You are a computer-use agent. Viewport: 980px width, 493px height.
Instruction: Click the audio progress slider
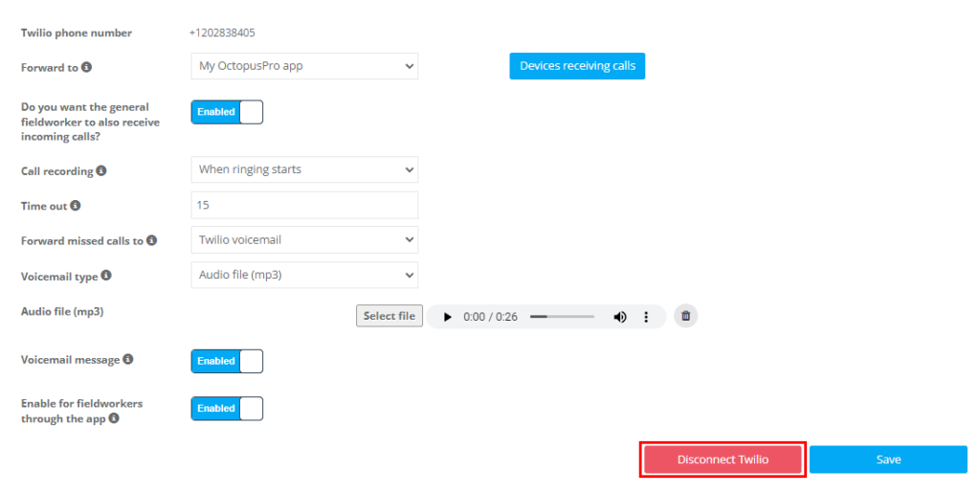pyautogui.click(x=562, y=317)
